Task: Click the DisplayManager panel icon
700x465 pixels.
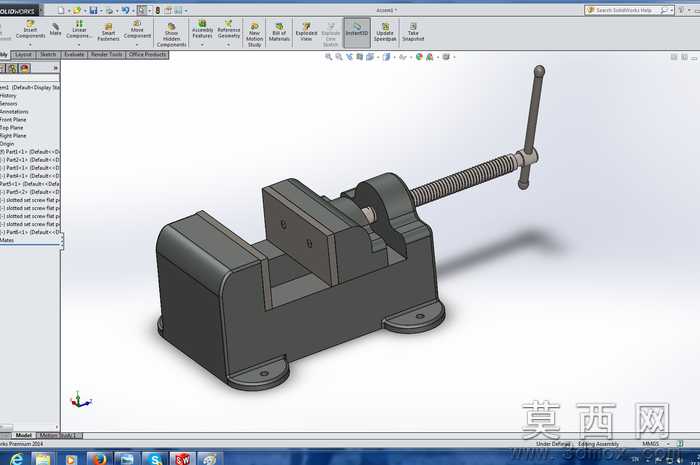Action: click(25, 68)
